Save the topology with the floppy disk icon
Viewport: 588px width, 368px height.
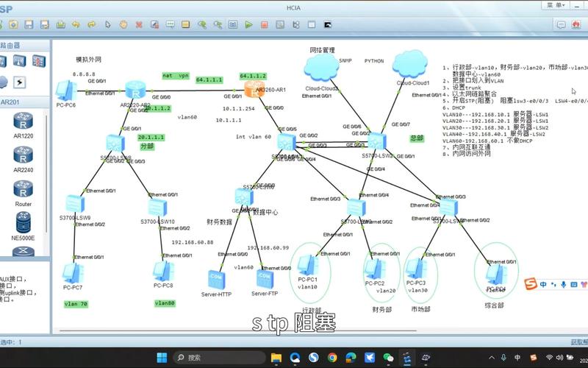point(29,25)
